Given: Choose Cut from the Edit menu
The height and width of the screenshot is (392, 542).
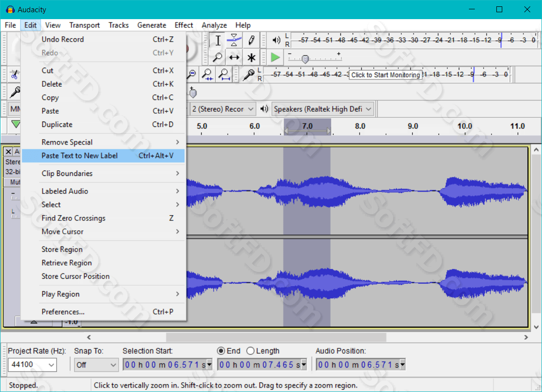Looking at the screenshot, I should (103, 71).
